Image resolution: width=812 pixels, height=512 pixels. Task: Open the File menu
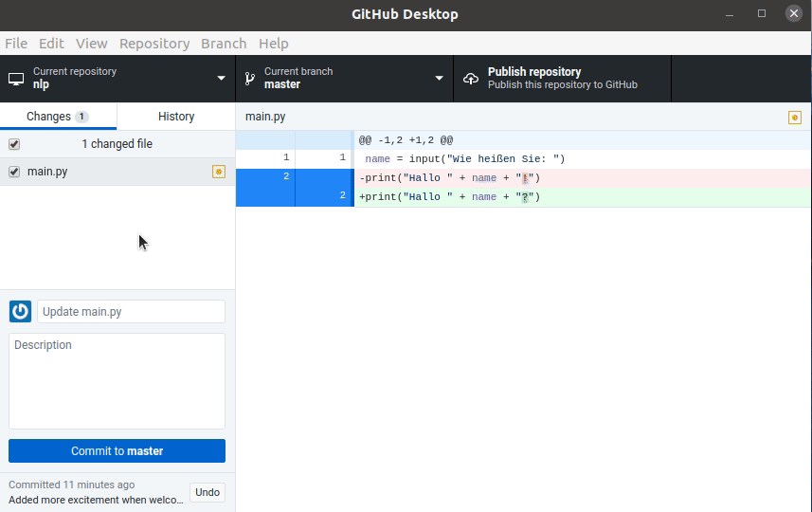pyautogui.click(x=16, y=44)
